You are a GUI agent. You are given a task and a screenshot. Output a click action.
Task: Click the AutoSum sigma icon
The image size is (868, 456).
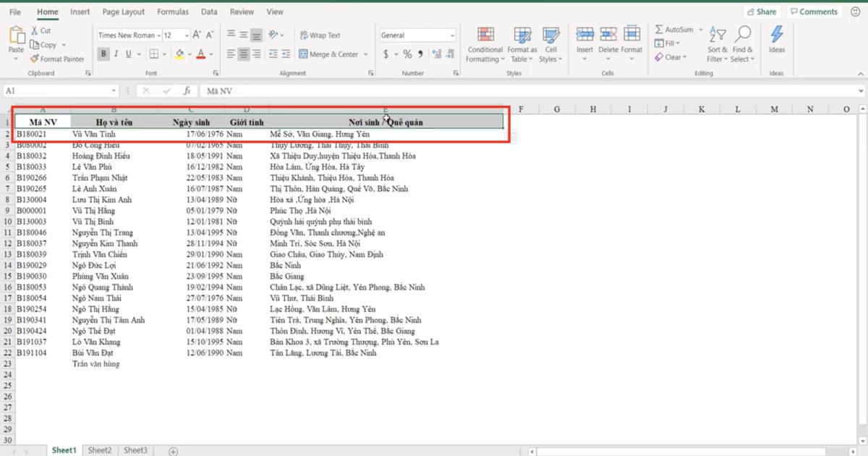coord(659,30)
